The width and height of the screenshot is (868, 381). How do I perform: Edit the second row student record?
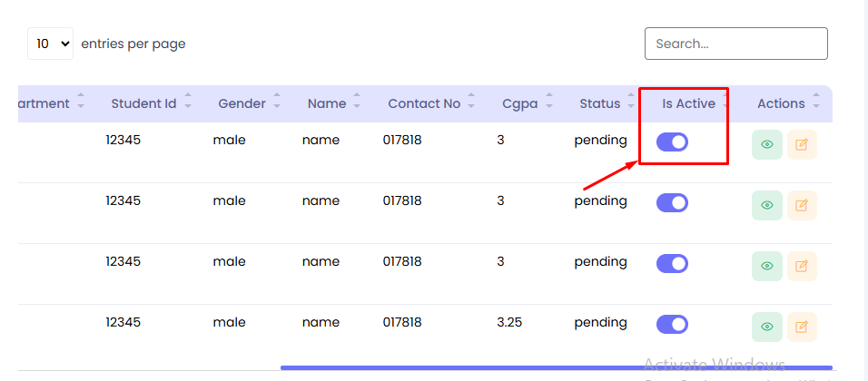point(802,205)
